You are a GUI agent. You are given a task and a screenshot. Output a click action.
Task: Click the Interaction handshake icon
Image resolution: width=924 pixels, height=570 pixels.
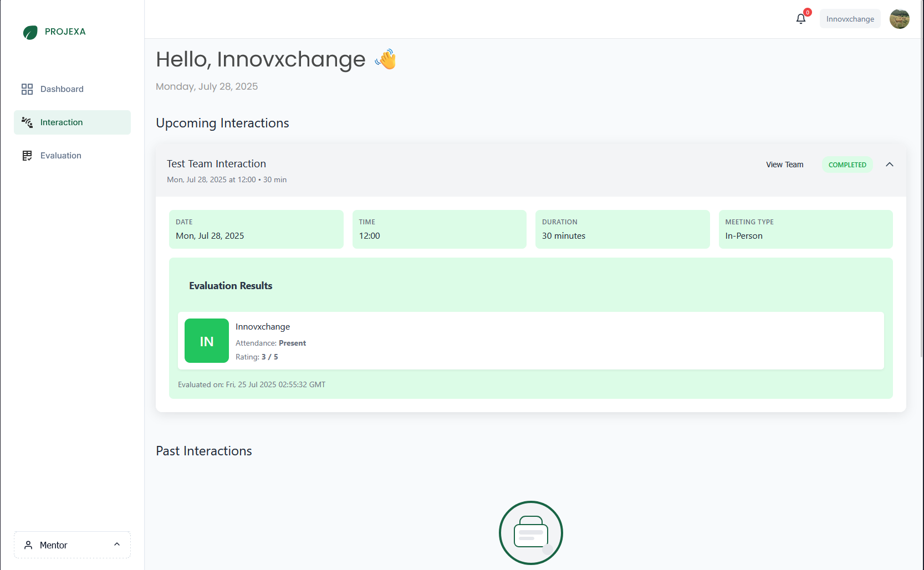click(27, 122)
